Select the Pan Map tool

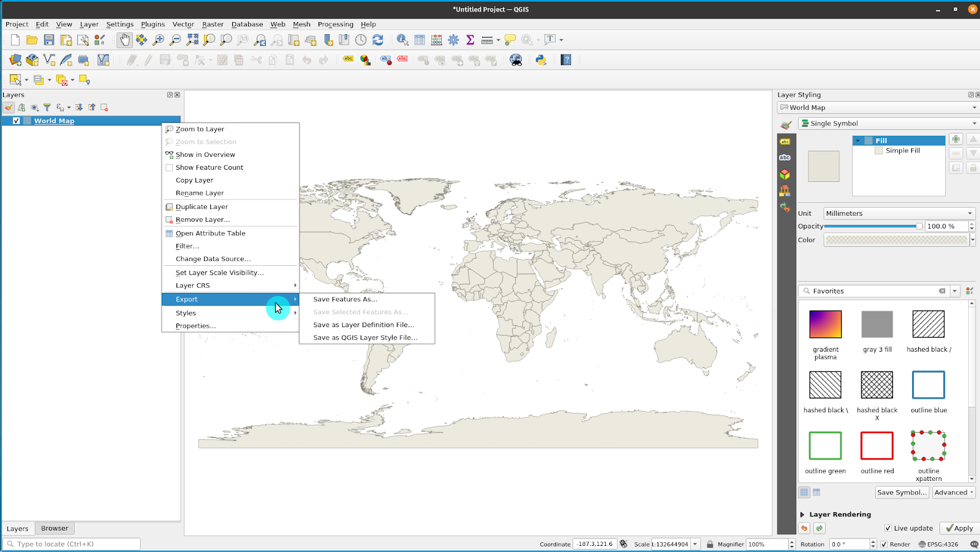tap(124, 39)
